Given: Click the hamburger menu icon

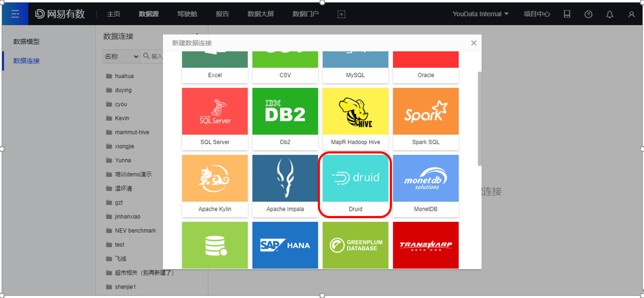Looking at the screenshot, I should 15,14.
